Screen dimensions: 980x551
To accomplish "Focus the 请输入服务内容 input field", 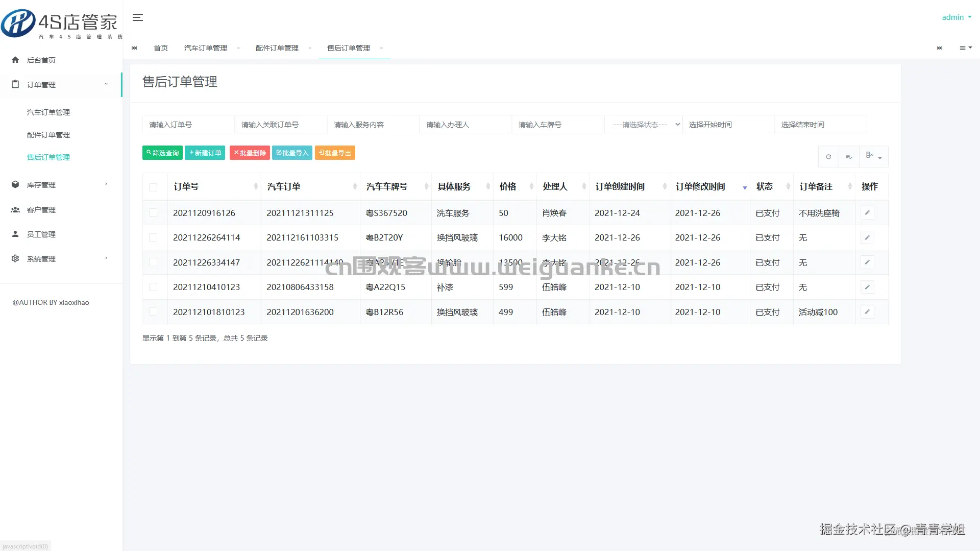I will 373,125.
